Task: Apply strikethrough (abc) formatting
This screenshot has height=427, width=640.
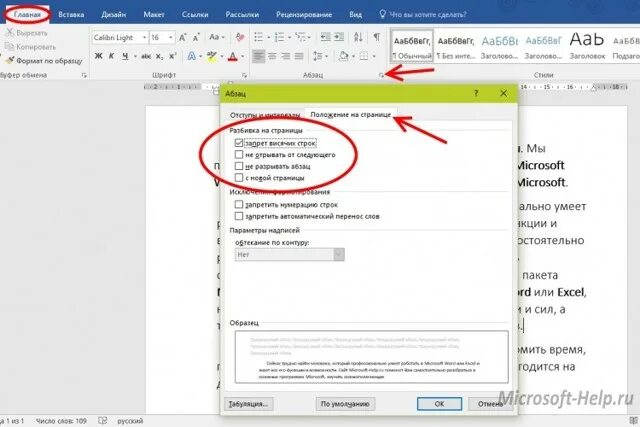Action: [x=146, y=56]
